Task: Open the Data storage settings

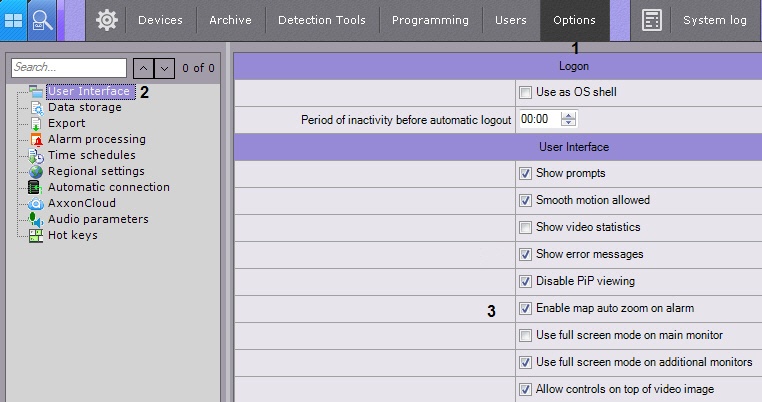Action: click(84, 107)
